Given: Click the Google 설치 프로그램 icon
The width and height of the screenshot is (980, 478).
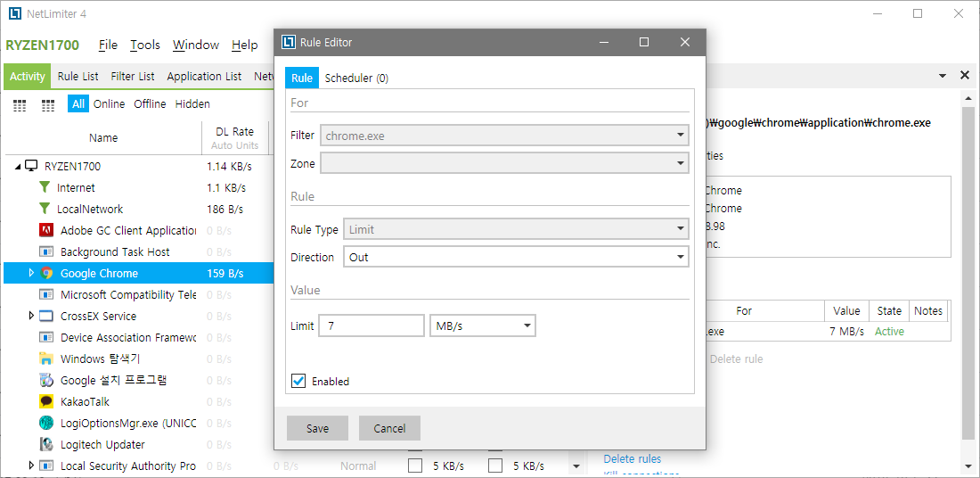Looking at the screenshot, I should [46, 380].
